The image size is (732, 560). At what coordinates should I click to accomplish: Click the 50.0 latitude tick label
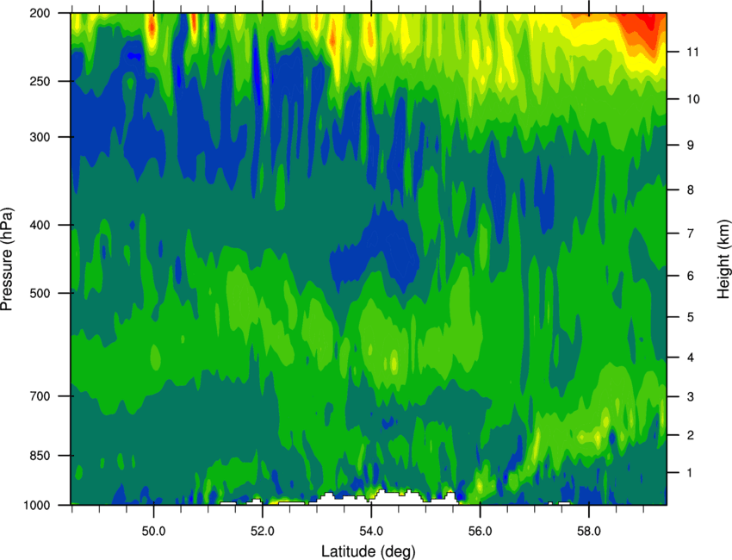pos(153,532)
